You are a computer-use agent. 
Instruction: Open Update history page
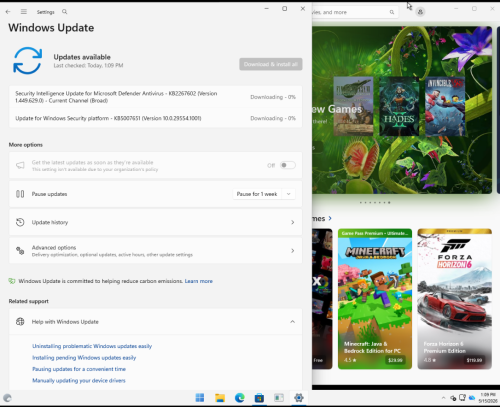click(156, 222)
